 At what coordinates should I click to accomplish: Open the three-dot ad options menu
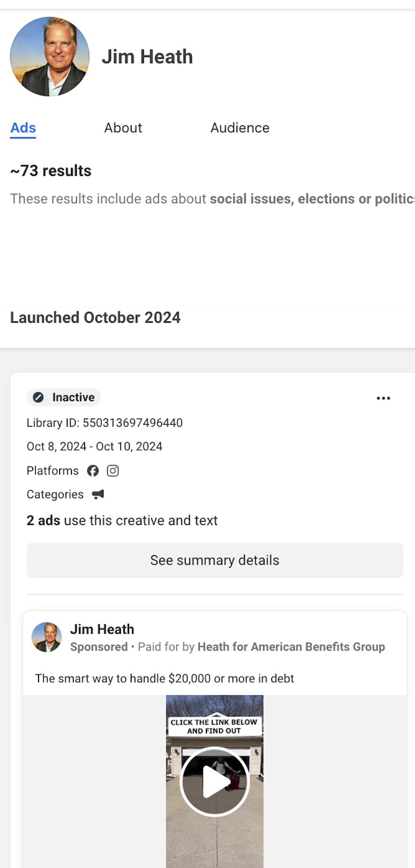[x=383, y=398]
